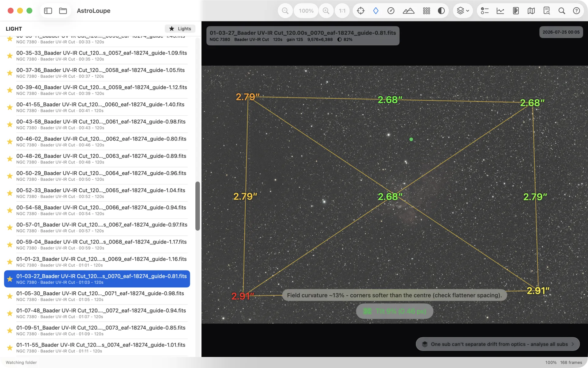Image resolution: width=588 pixels, height=368 pixels.
Task: Toggle star on frame 0060 guide-1.40
Action: coord(10,107)
